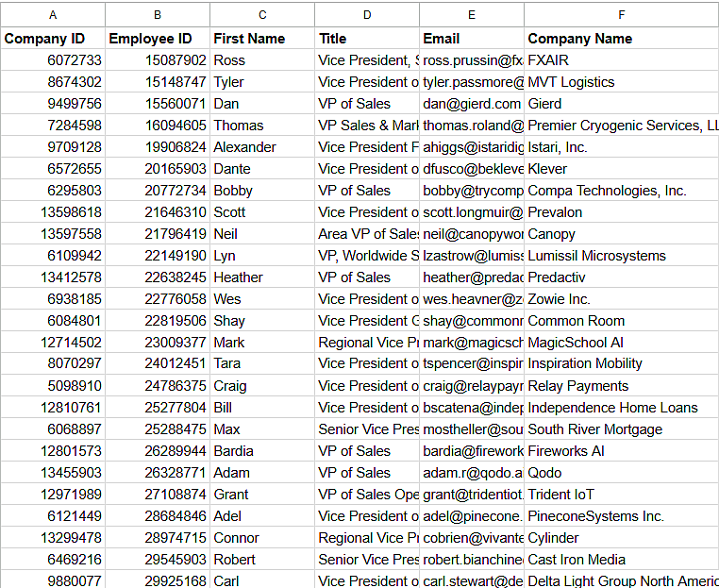Viewport: 719px width, 588px height.
Task: Click the Trident IoT company cell
Action: coord(621,495)
